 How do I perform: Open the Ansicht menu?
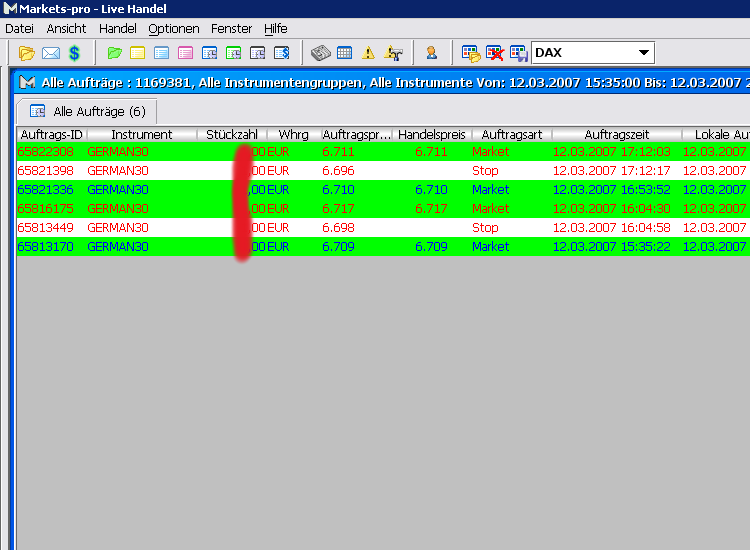click(66, 29)
